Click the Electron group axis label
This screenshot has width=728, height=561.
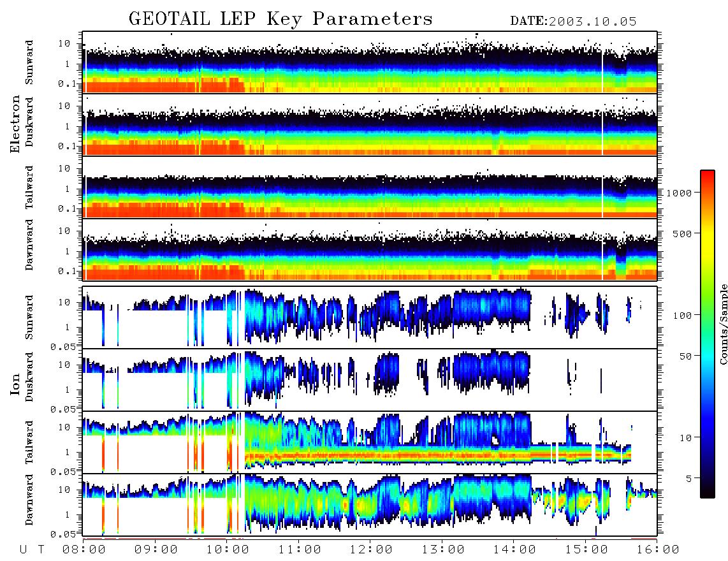tap(15, 124)
